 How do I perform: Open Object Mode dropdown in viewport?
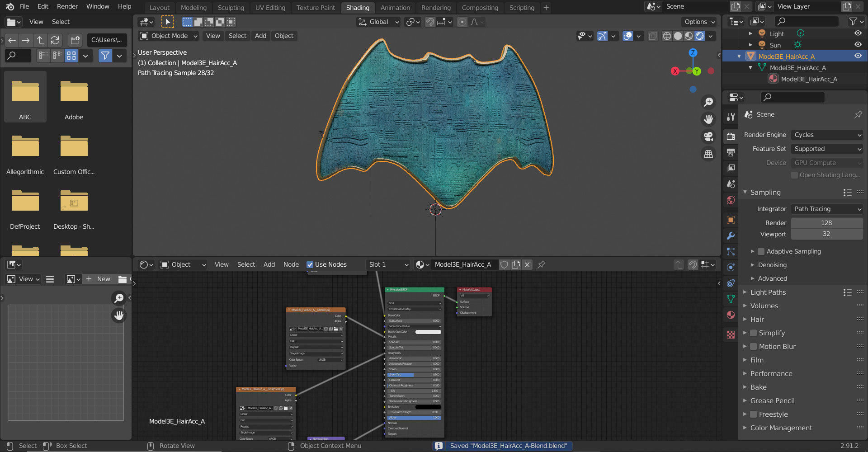[x=169, y=36]
